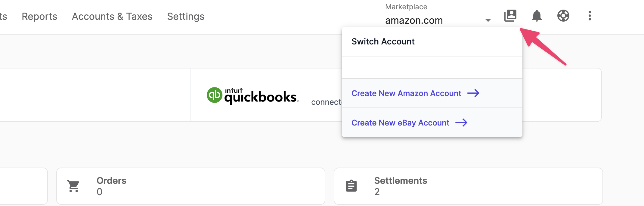Click the Switch Account heading
The width and height of the screenshot is (644, 206).
click(x=383, y=41)
